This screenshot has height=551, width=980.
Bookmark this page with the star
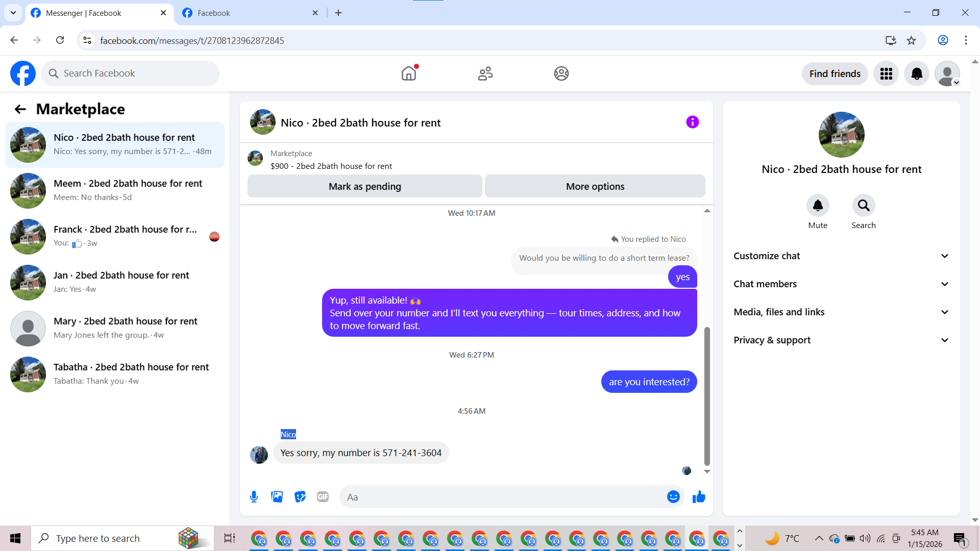(x=911, y=41)
